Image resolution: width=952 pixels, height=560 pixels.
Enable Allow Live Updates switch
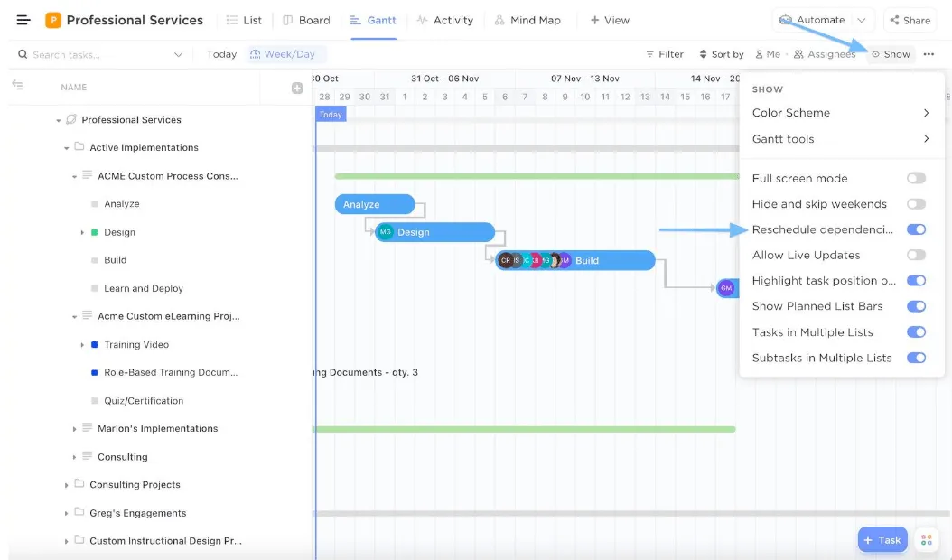pos(916,255)
